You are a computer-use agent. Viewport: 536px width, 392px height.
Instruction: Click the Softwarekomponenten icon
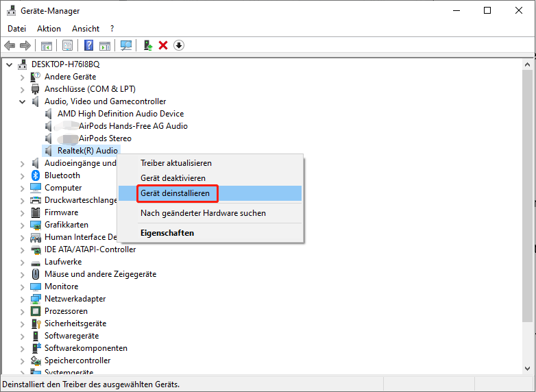pos(36,348)
